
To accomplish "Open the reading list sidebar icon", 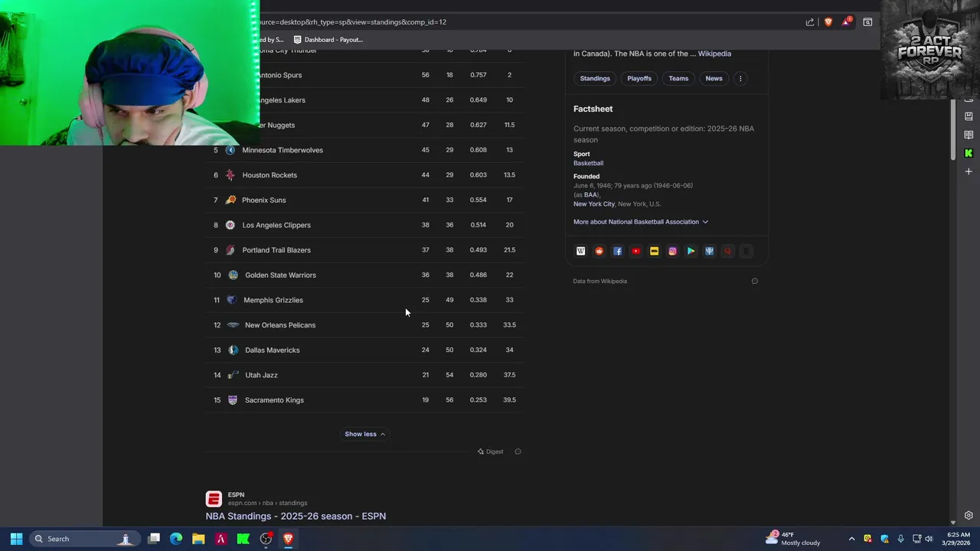I will click(969, 135).
